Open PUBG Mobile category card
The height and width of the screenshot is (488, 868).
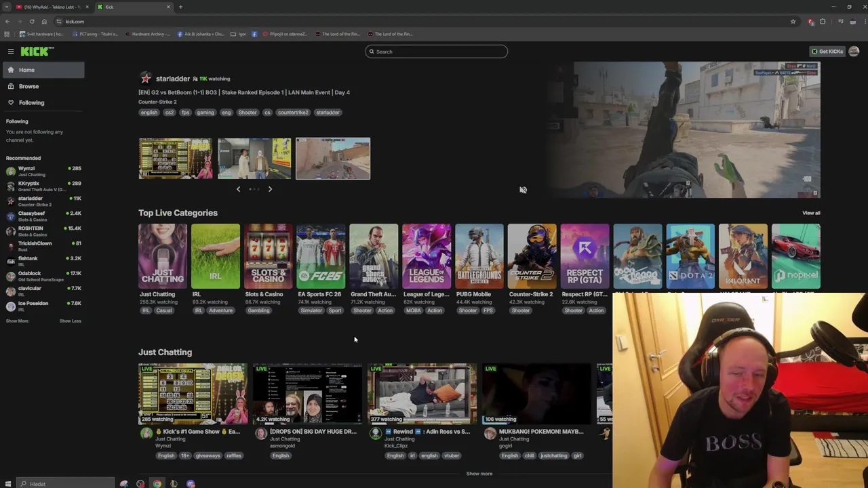pos(479,256)
